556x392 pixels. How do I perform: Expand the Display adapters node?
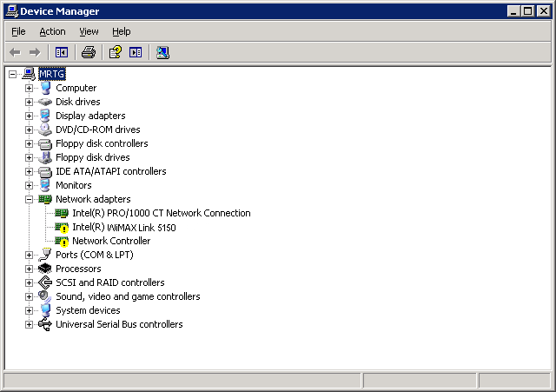[x=29, y=116]
